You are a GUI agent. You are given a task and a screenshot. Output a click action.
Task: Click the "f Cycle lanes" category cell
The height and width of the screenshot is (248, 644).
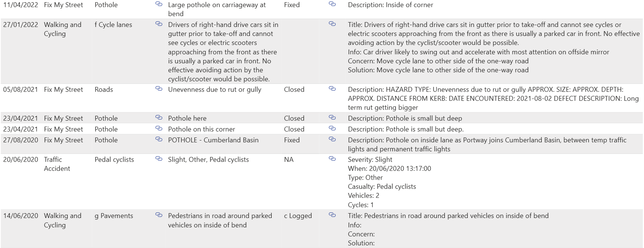coord(113,25)
